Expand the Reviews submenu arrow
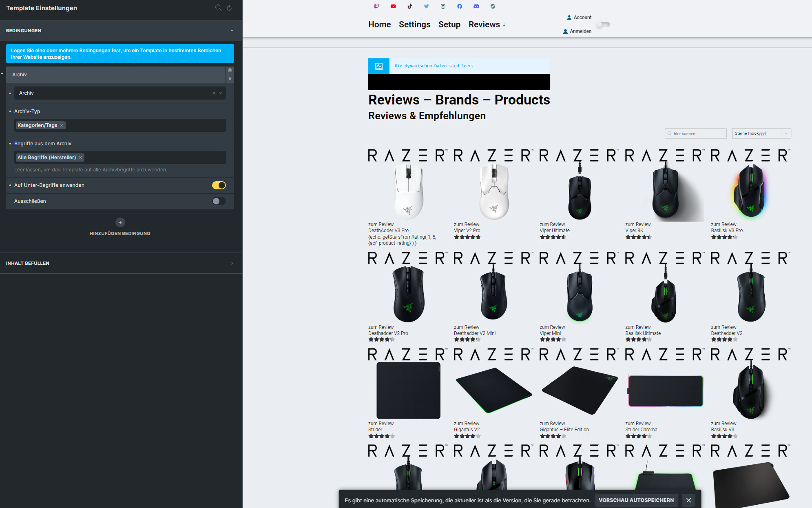The image size is (812, 508). point(504,25)
